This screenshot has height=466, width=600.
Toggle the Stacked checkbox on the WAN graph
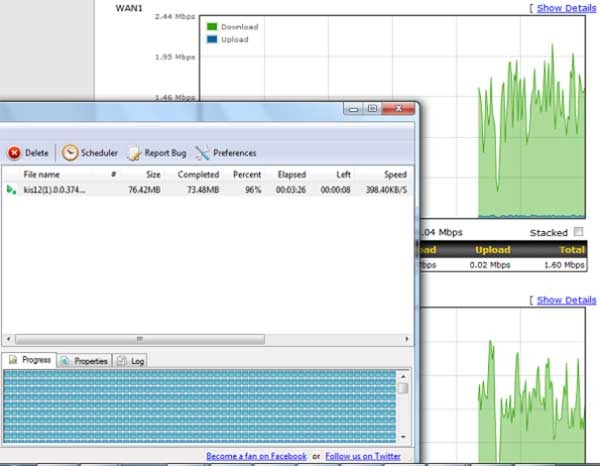(x=579, y=232)
